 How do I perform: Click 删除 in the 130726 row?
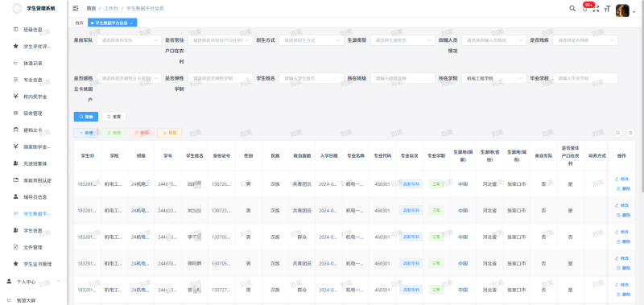tap(623, 189)
